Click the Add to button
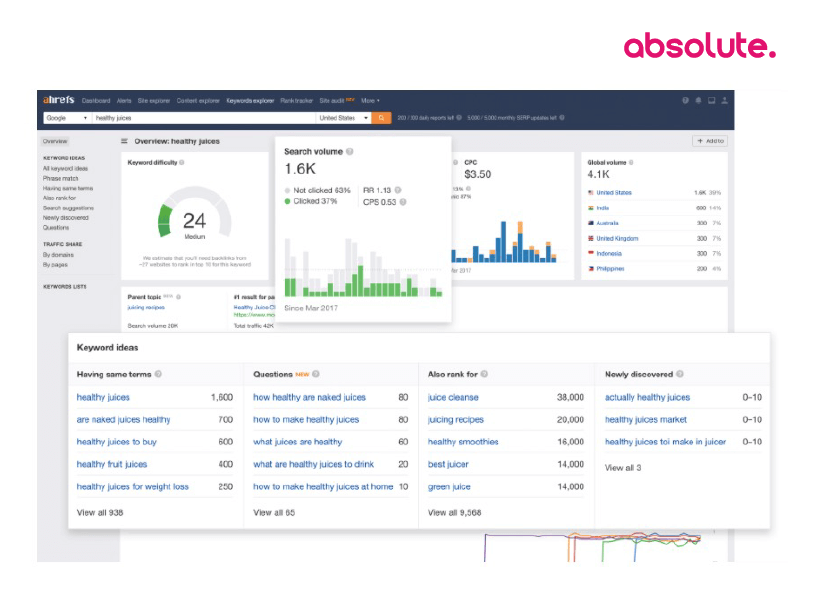Screen dimensions: 821x610 710,141
